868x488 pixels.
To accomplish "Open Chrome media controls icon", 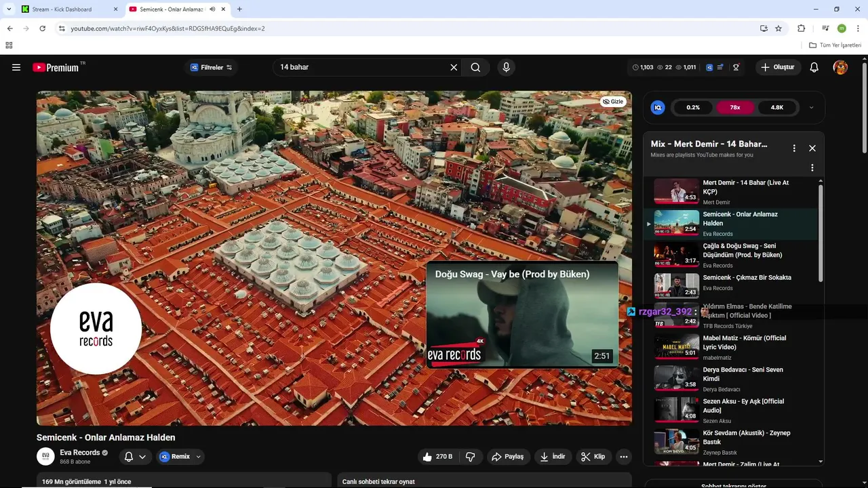I will (x=825, y=28).
